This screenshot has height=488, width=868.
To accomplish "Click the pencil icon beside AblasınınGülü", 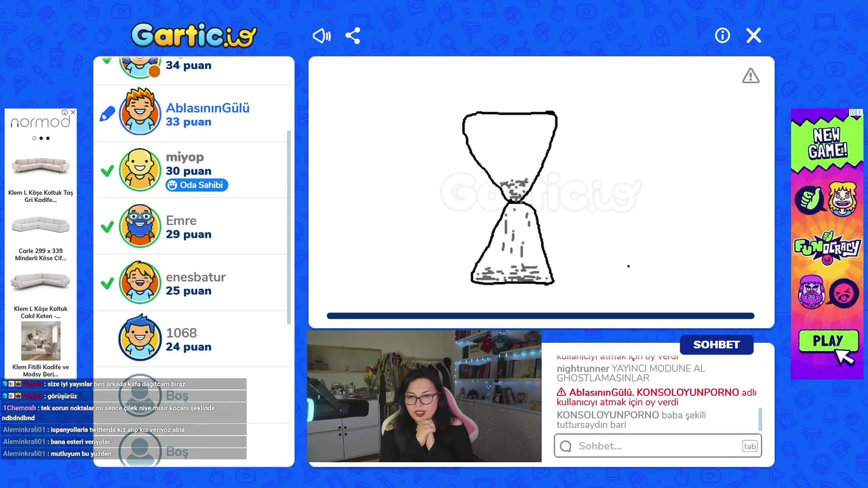I will 107,114.
